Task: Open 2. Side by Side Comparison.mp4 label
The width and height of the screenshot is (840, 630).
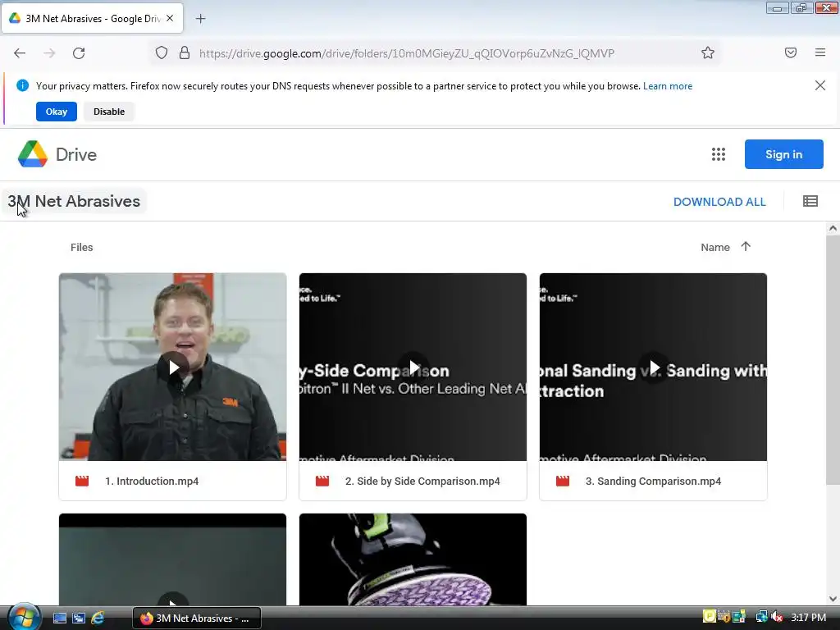Action: point(422,481)
